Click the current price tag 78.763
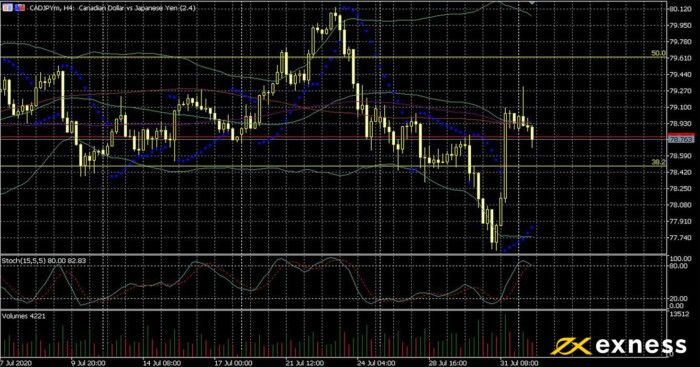This screenshot has width=700, height=367. point(681,140)
